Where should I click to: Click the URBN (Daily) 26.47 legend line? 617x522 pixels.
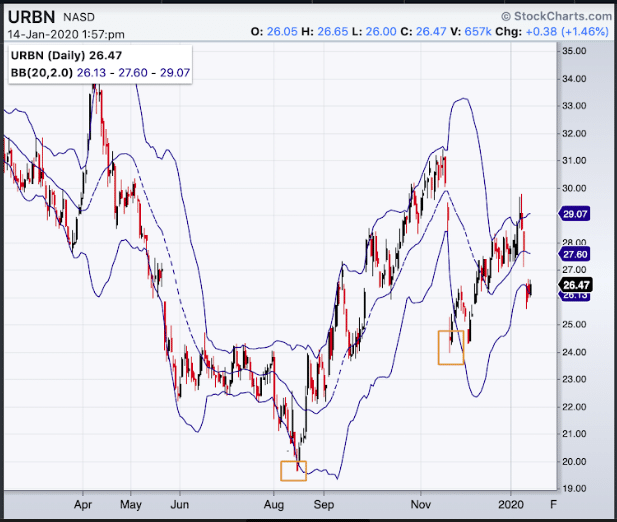pyautogui.click(x=66, y=55)
